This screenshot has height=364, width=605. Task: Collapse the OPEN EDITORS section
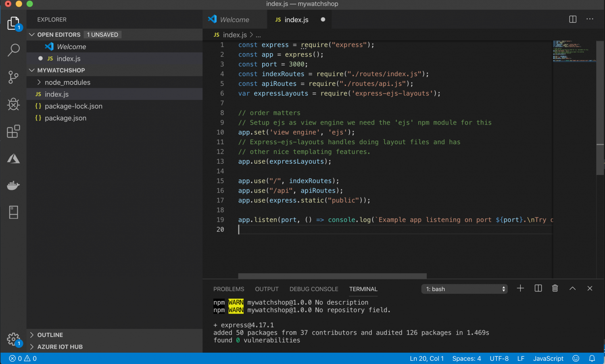(32, 35)
